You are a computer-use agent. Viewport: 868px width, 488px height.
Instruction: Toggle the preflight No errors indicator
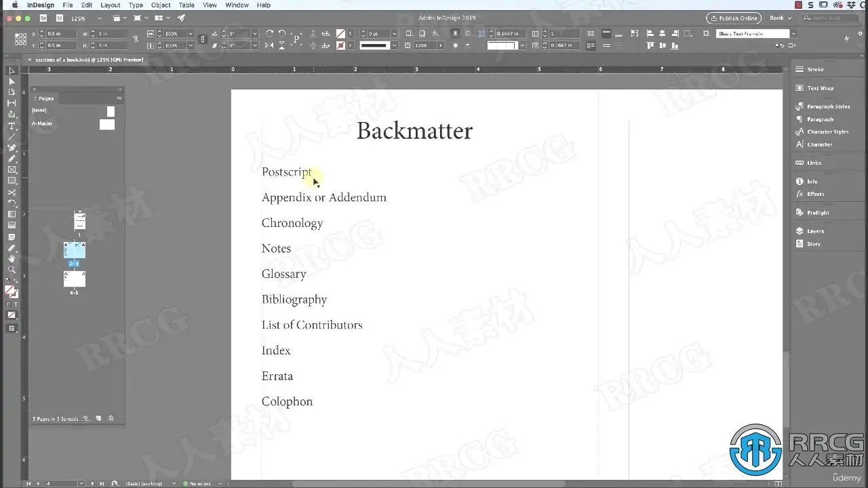[197, 483]
